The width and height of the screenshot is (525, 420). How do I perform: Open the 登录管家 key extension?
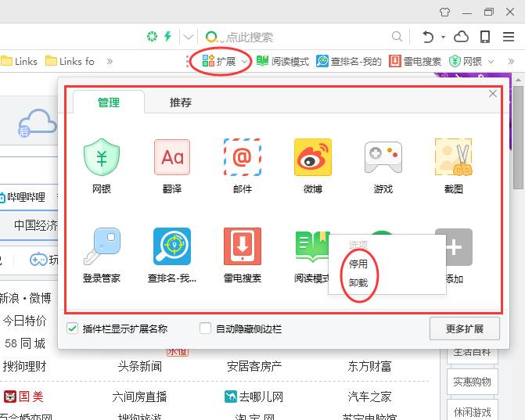coord(102,246)
